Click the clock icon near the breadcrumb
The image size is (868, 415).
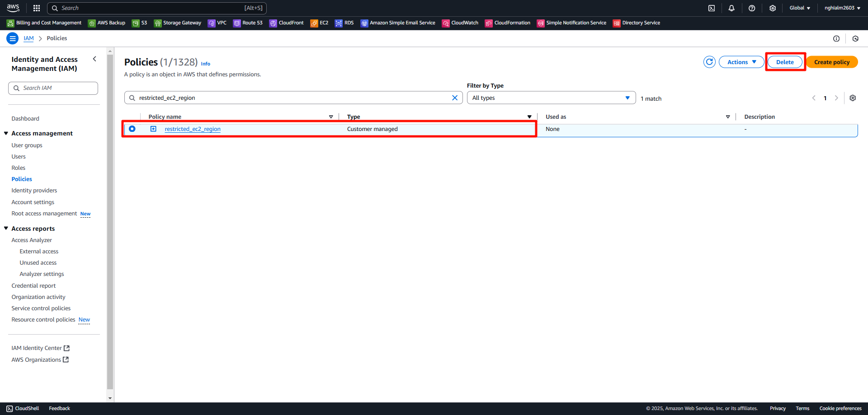tap(855, 39)
